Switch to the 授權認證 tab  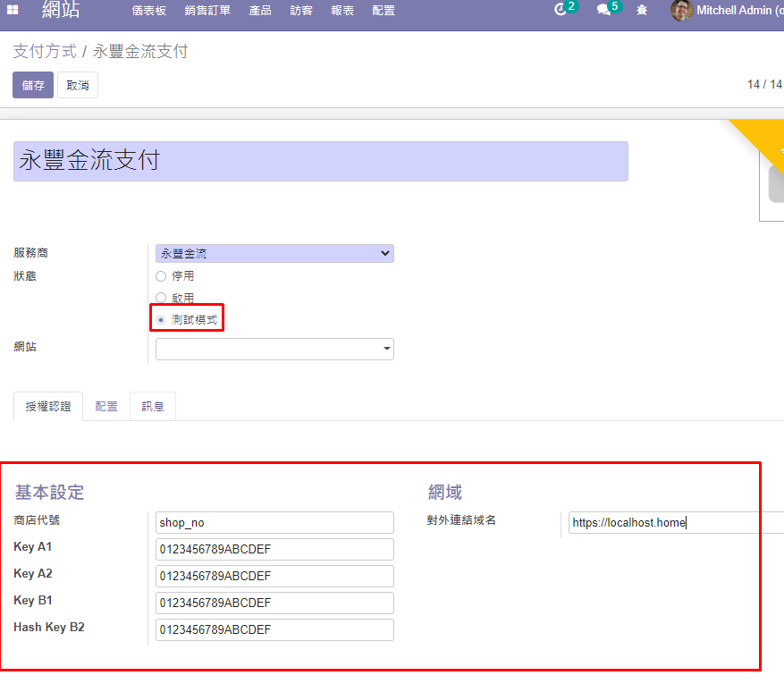tap(48, 407)
